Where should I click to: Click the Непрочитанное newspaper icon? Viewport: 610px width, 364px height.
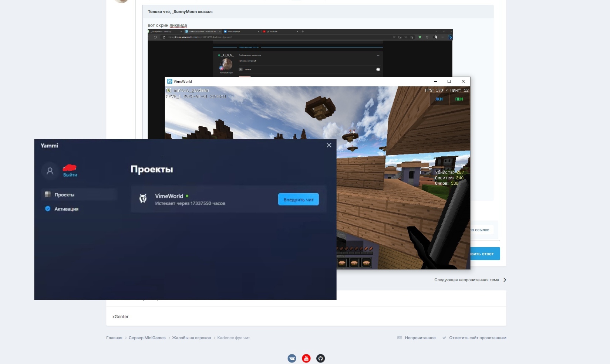click(400, 338)
